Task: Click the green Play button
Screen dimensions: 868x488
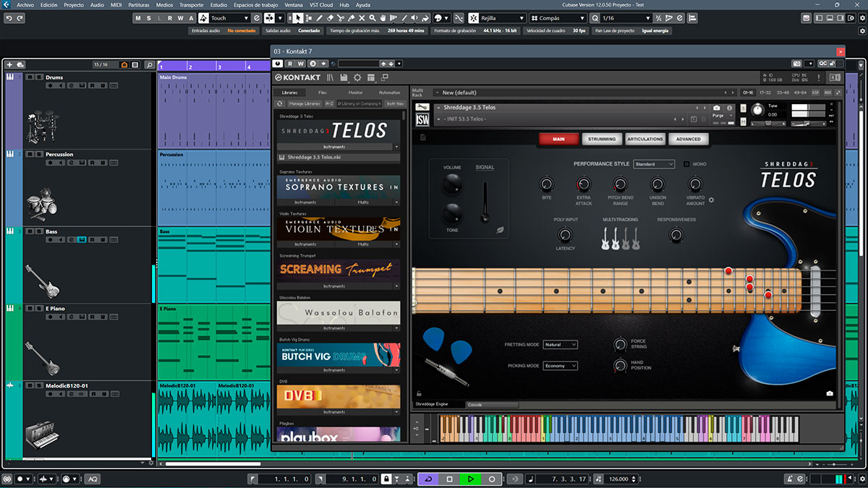Action: click(470, 479)
